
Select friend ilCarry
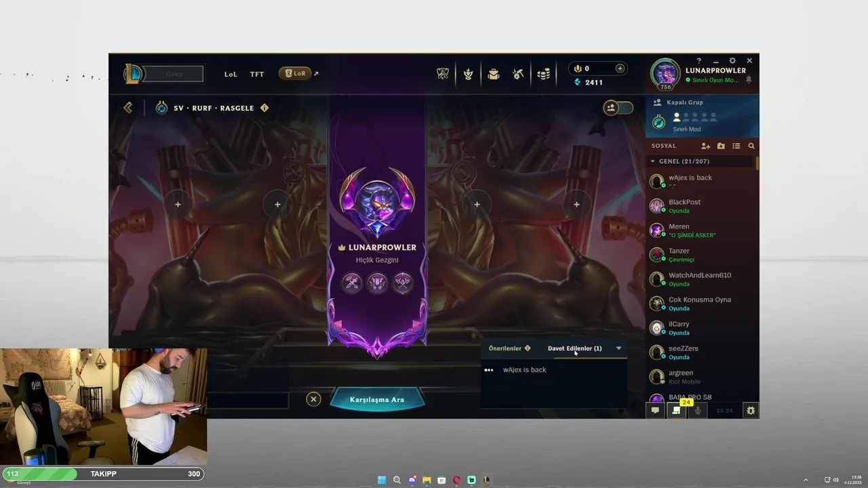(702, 328)
